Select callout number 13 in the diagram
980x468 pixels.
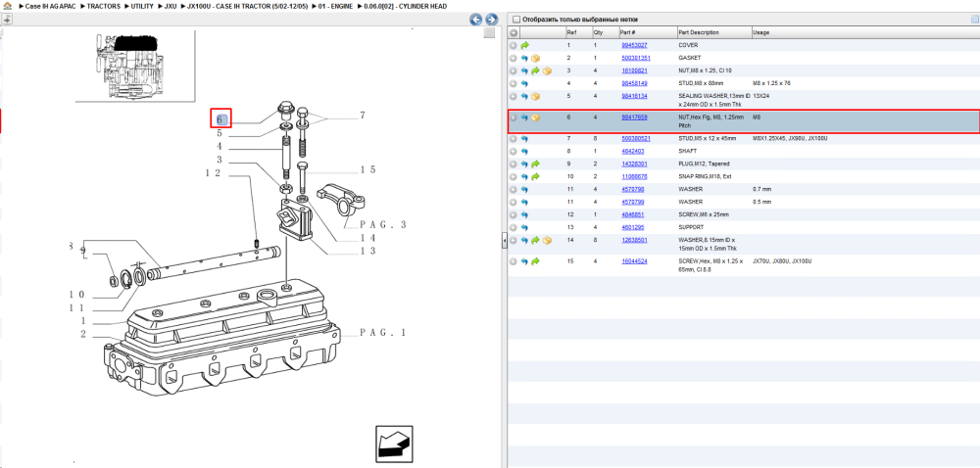click(x=367, y=251)
